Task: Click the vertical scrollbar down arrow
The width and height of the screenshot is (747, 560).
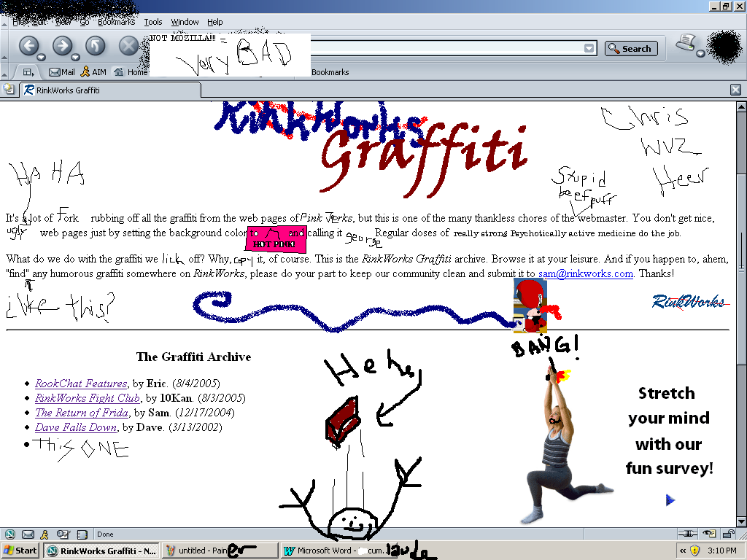Action: (x=741, y=521)
